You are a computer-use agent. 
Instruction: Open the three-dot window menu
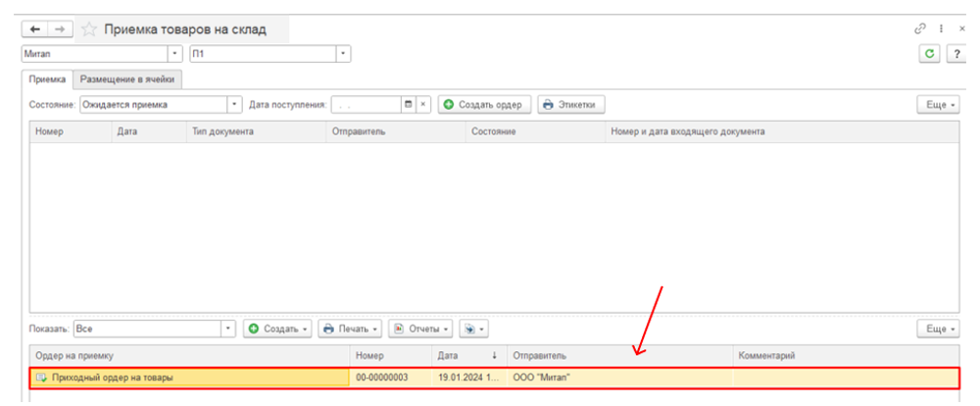click(x=941, y=28)
